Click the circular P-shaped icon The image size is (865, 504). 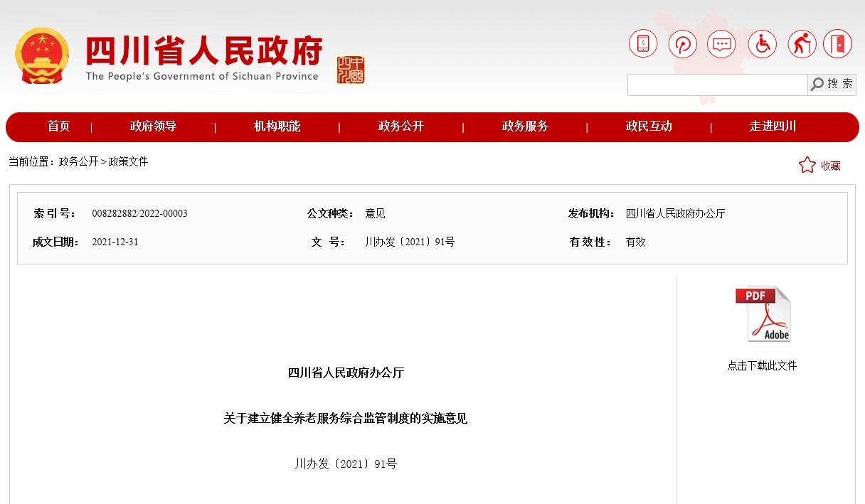682,44
